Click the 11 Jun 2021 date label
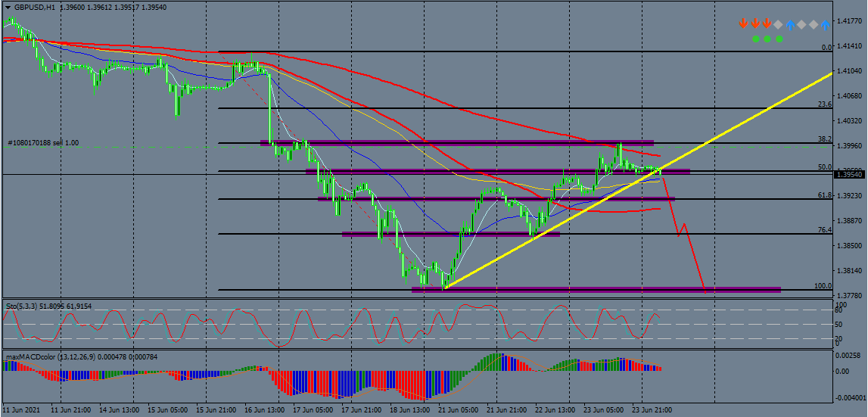Viewport: 868px width, 417px height. tap(22, 409)
